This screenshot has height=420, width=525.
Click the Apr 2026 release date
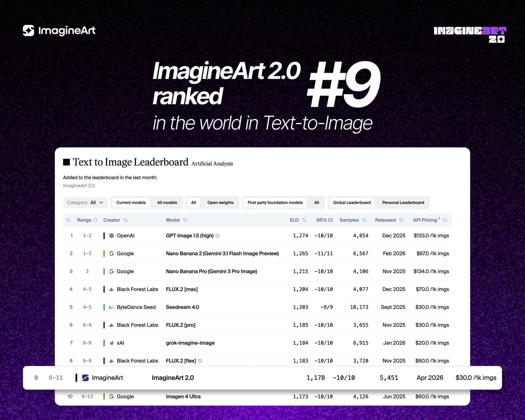[430, 378]
